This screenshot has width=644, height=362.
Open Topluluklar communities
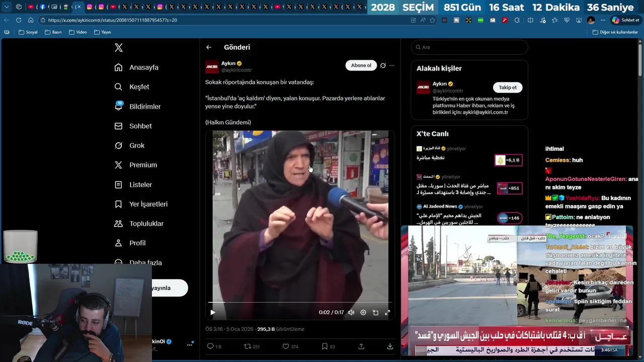pyautogui.click(x=139, y=223)
